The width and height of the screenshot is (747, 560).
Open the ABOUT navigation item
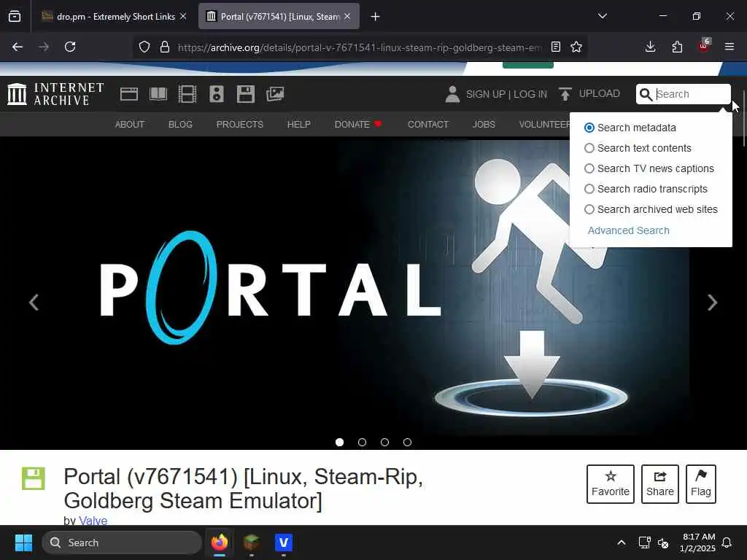tap(130, 124)
